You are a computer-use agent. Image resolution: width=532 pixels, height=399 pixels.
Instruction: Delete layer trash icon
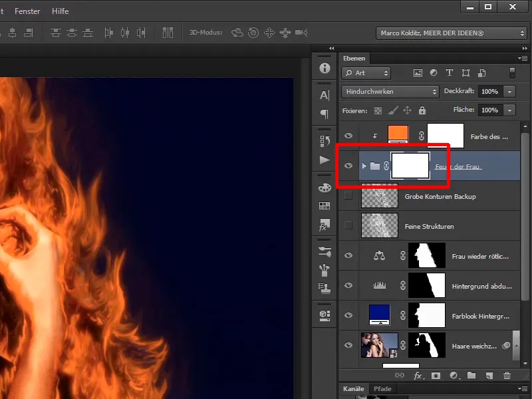(507, 376)
